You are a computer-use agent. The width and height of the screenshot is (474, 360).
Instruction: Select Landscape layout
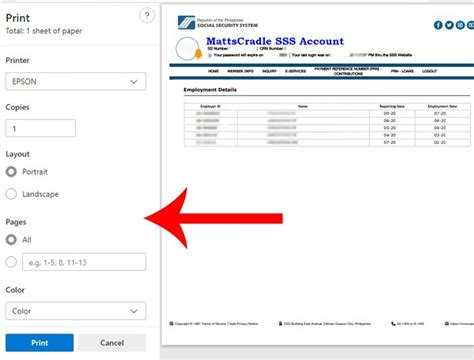click(11, 194)
